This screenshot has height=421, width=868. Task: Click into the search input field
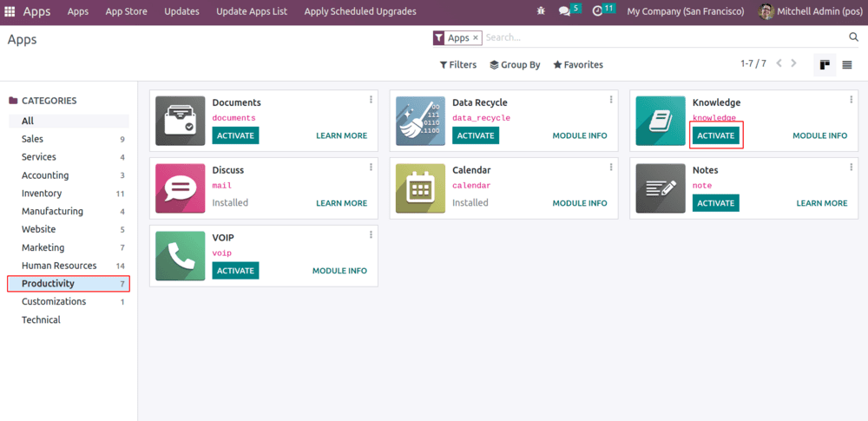(x=660, y=37)
